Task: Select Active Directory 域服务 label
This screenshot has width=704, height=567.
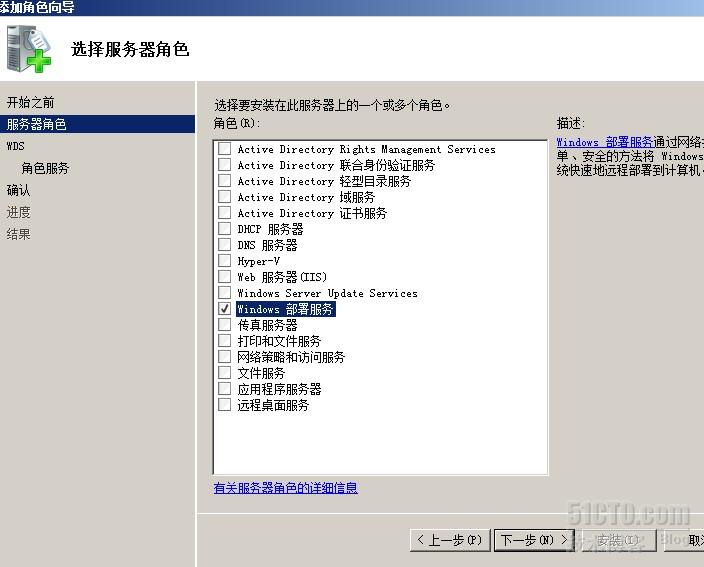Action: click(x=306, y=197)
